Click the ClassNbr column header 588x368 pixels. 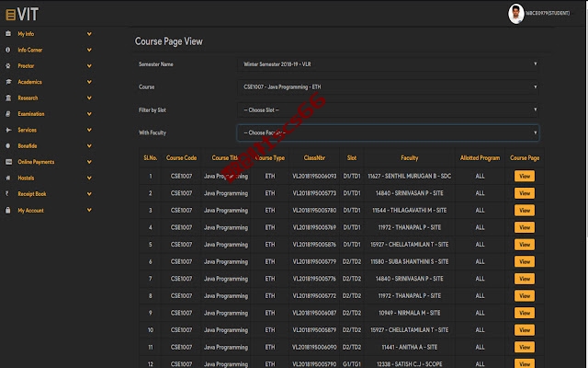(x=314, y=158)
